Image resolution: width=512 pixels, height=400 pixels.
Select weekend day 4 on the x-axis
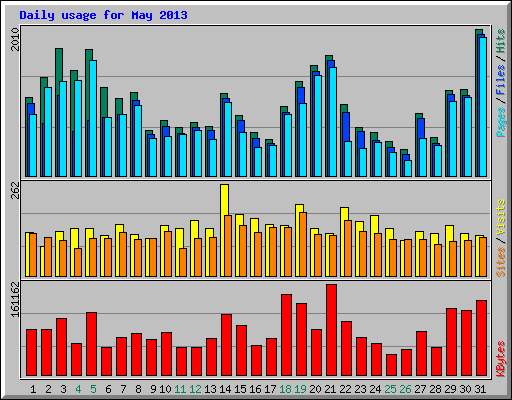coord(78,389)
